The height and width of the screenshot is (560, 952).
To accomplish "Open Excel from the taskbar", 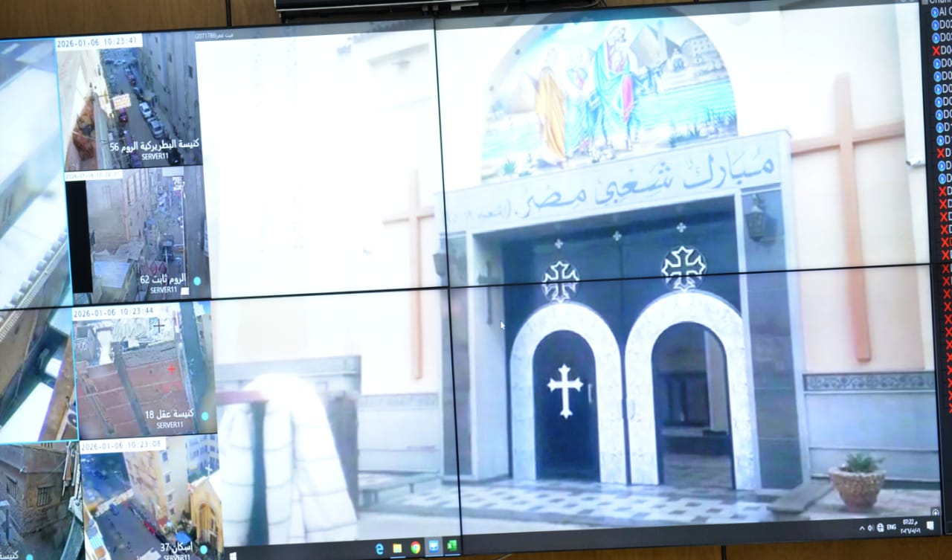I will 451,547.
